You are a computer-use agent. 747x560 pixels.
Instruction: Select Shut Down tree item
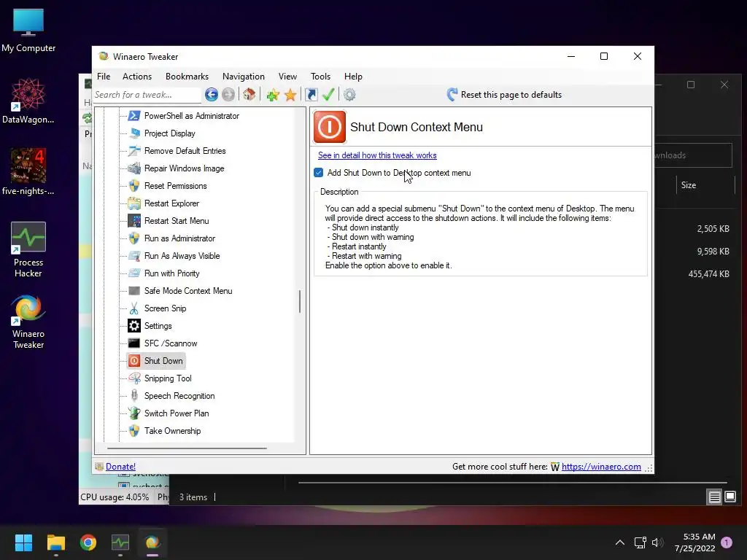pyautogui.click(x=163, y=361)
